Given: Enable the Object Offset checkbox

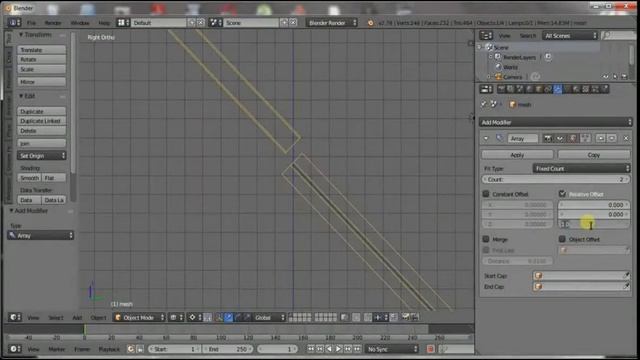Looking at the screenshot, I should coord(562,239).
